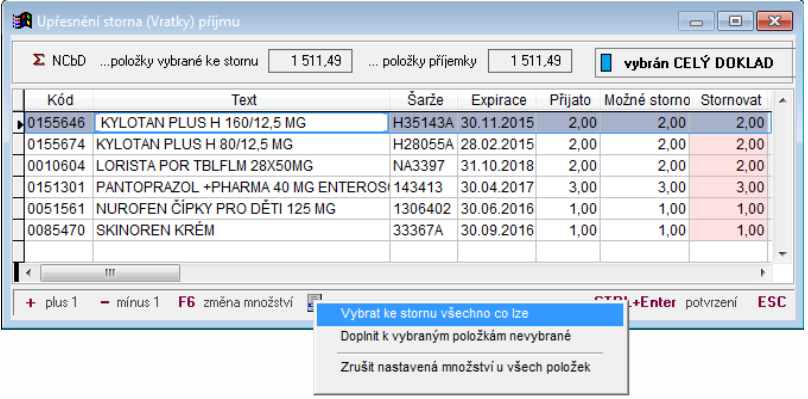Maximize the Upřesnění storna window
Image resolution: width=808 pixels, height=399 pixels.
click(735, 22)
